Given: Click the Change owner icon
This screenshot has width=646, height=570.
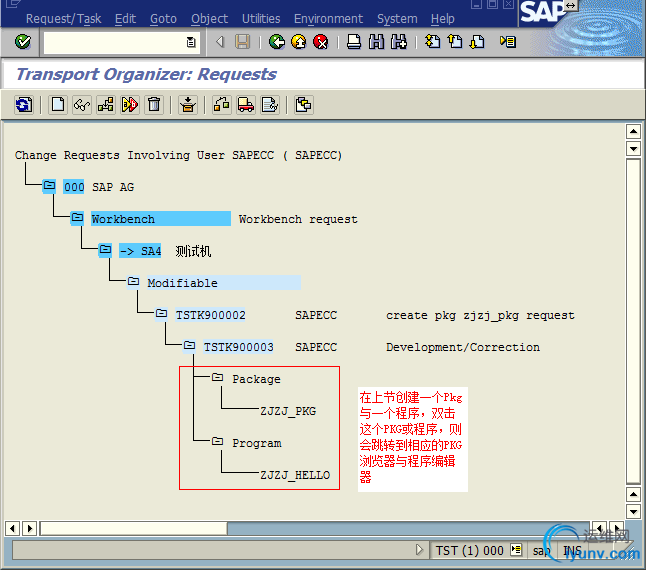Looking at the screenshot, I should point(222,105).
